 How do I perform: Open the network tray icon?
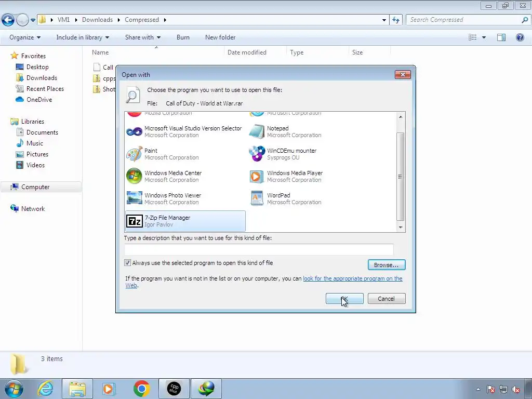point(503,390)
